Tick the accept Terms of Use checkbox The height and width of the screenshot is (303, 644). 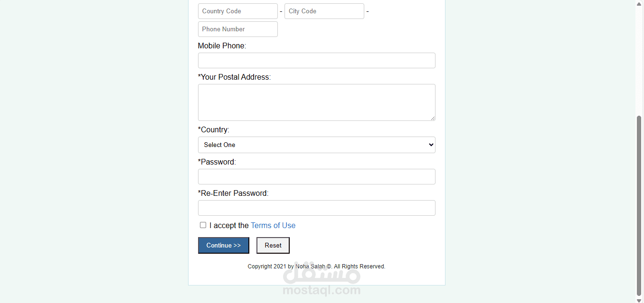203,225
